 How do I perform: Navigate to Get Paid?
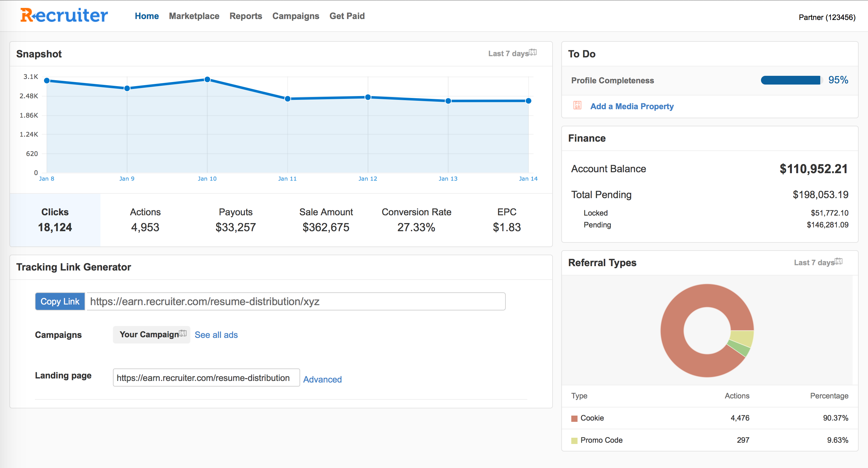coord(347,16)
